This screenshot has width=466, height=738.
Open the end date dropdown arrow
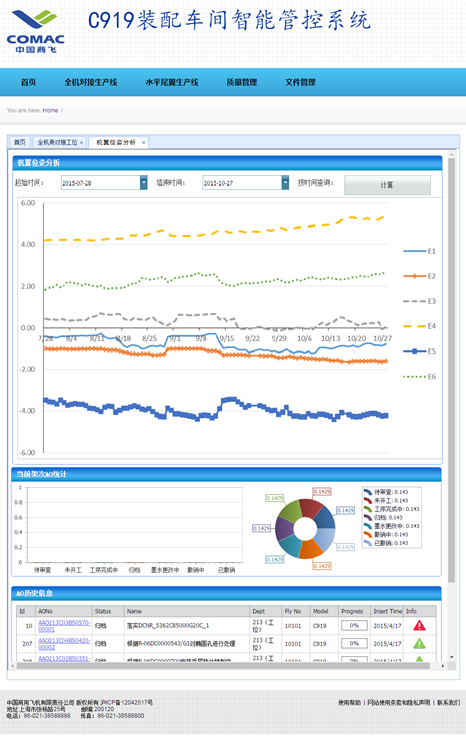point(285,183)
